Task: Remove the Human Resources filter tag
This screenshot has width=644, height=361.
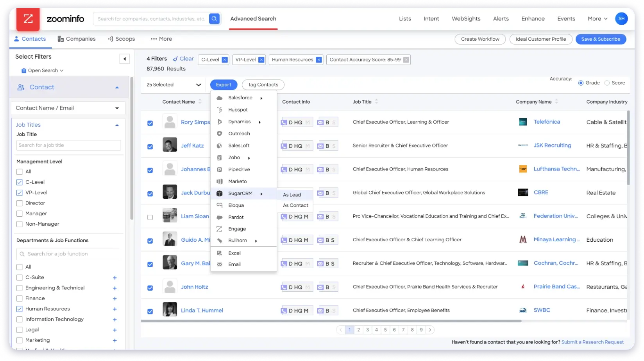Action: 319,59
